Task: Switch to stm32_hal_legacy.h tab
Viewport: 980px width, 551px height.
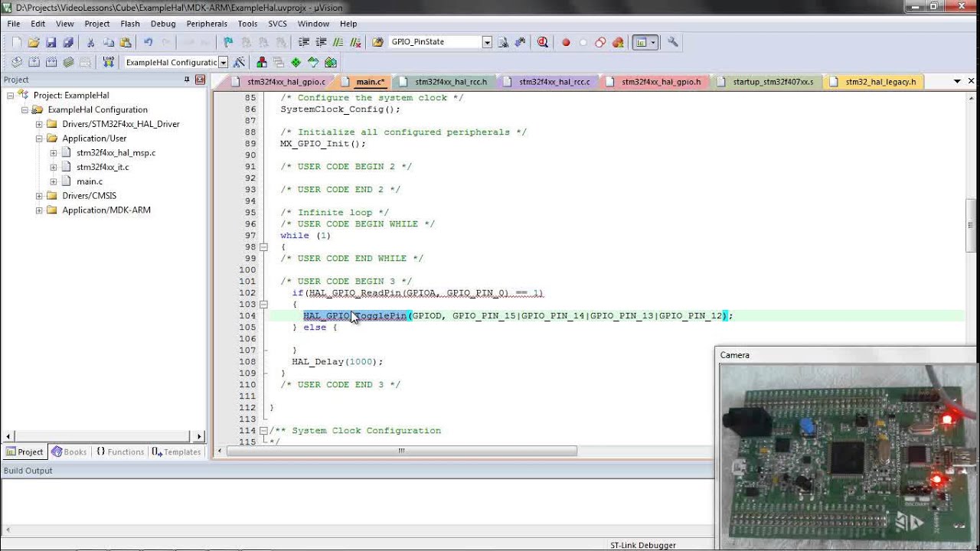Action: pos(880,81)
